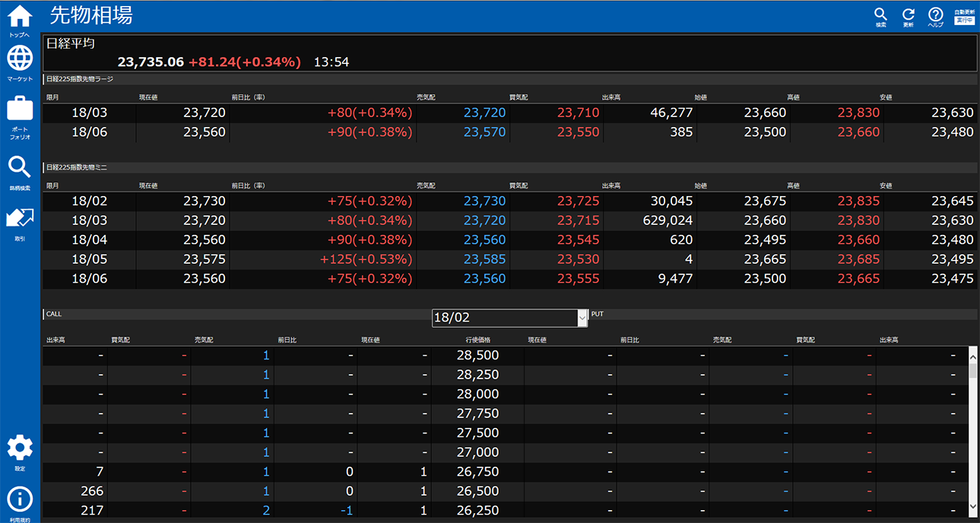Select the 26,250 strike price
This screenshot has width=980, height=523.
coord(478,510)
